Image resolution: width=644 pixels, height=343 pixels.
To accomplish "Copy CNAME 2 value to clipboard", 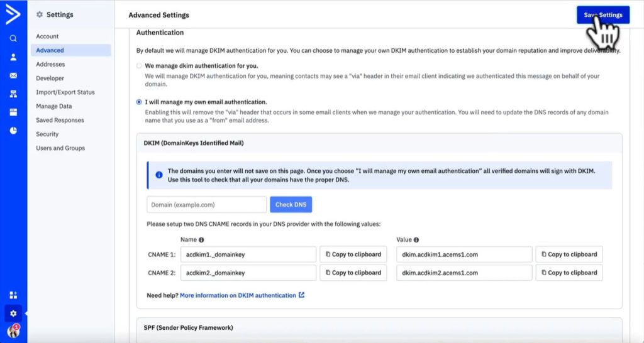I will click(x=569, y=273).
